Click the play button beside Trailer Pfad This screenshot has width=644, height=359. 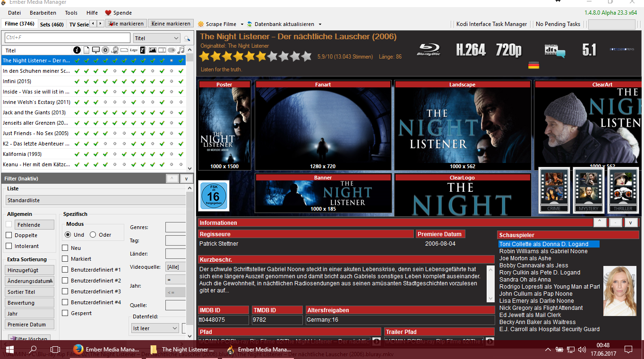(x=490, y=341)
